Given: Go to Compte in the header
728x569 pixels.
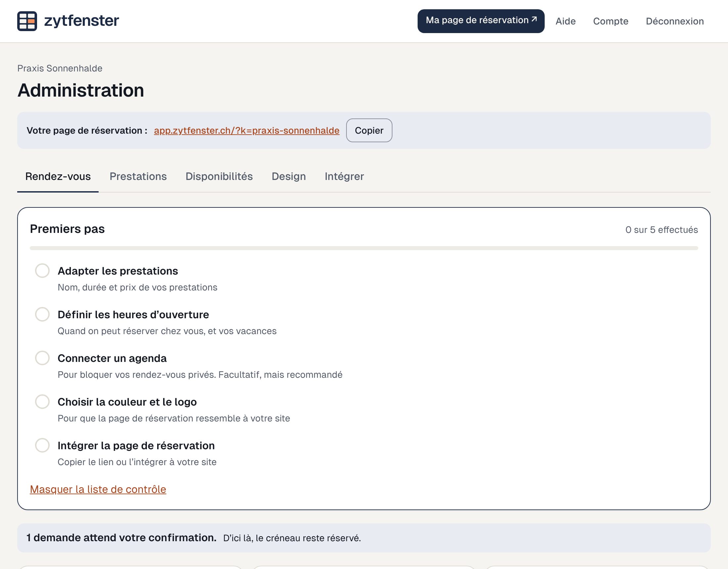Looking at the screenshot, I should (x=610, y=21).
